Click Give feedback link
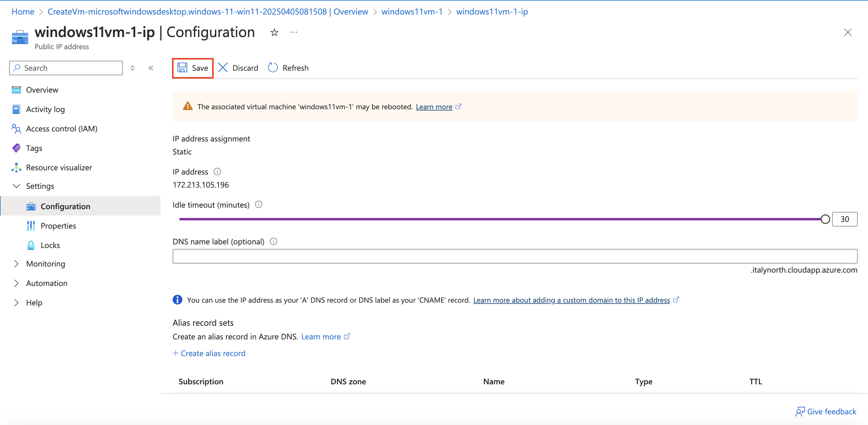This screenshot has width=868, height=425. click(x=831, y=412)
